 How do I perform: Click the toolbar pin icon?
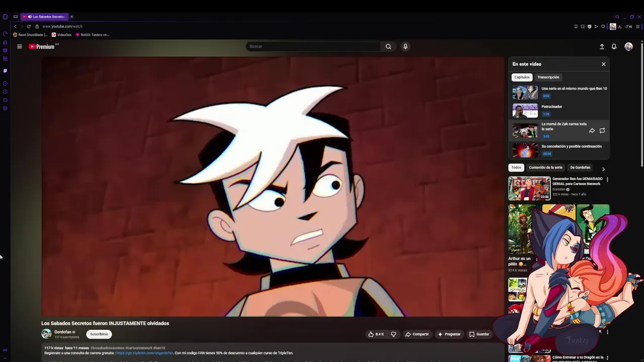point(576,27)
